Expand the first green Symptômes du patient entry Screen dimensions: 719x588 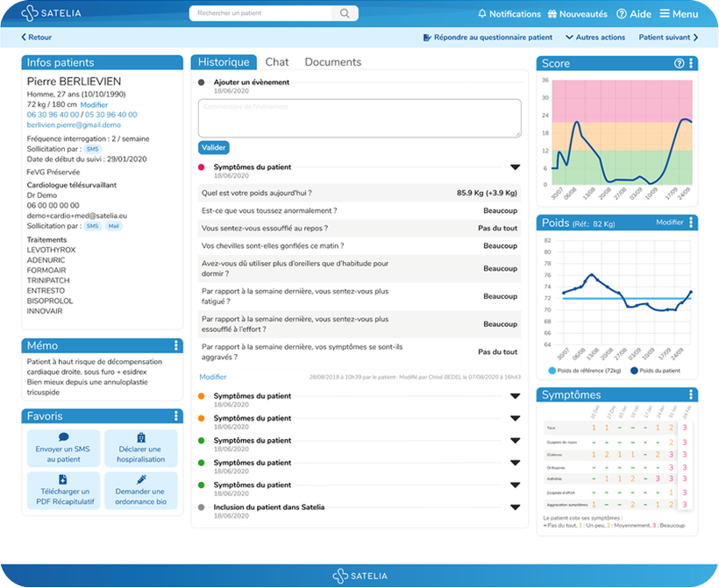tap(516, 441)
